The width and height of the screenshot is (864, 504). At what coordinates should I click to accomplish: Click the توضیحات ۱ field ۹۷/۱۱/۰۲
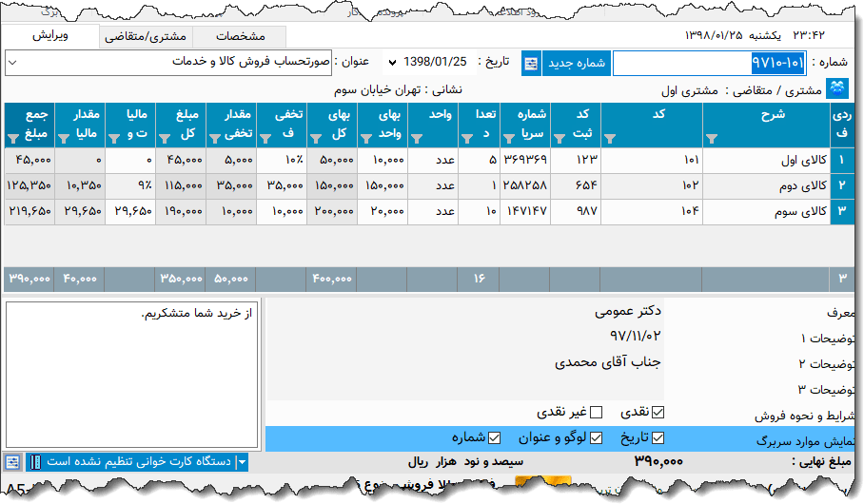point(465,337)
